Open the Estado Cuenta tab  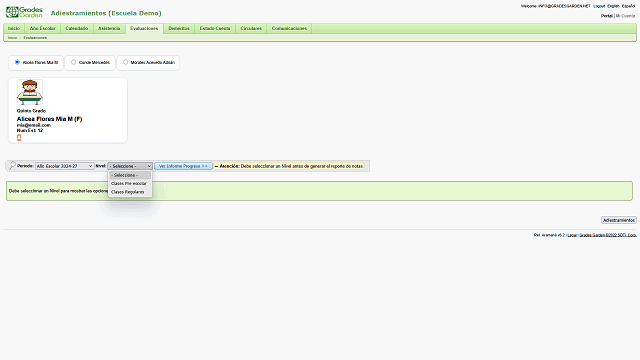pos(215,28)
